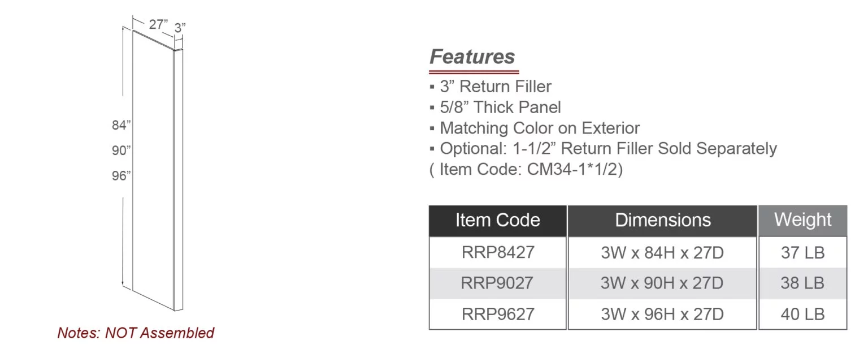Click the 96" height label on diagram
The width and height of the screenshot is (868, 353).
coord(121,175)
